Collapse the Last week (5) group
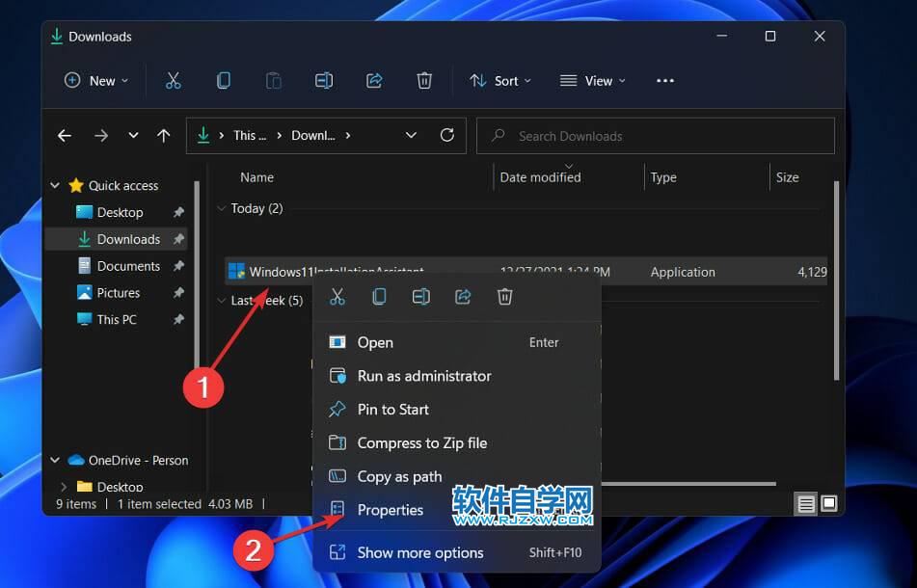917x588 pixels. [x=221, y=301]
